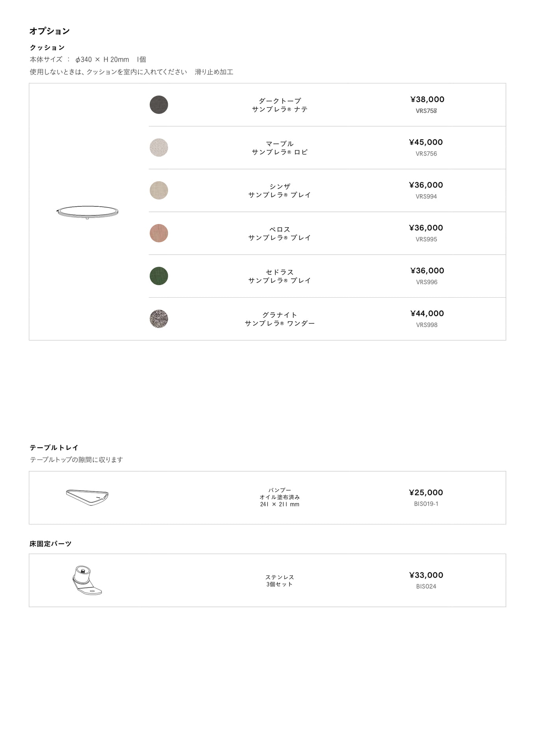Image resolution: width=535 pixels, height=756 pixels.
Task: Choose the green セドラス fabric swatch
Action: pyautogui.click(x=159, y=276)
